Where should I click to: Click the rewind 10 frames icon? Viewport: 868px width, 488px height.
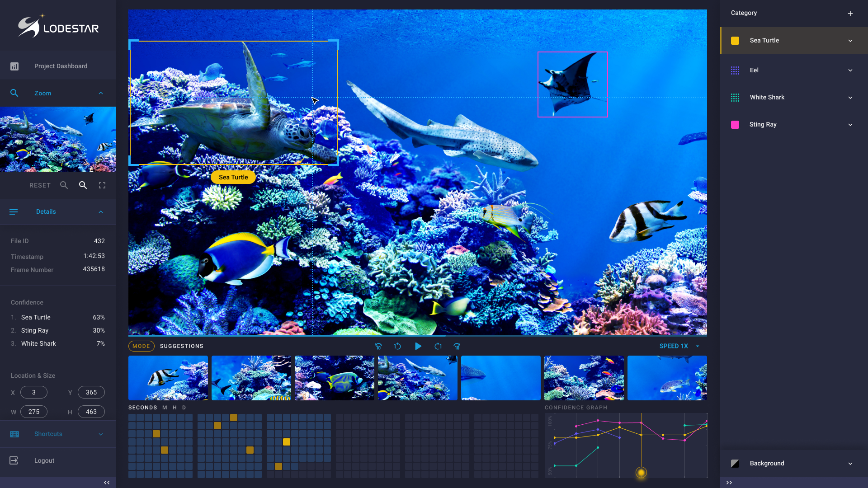click(378, 347)
